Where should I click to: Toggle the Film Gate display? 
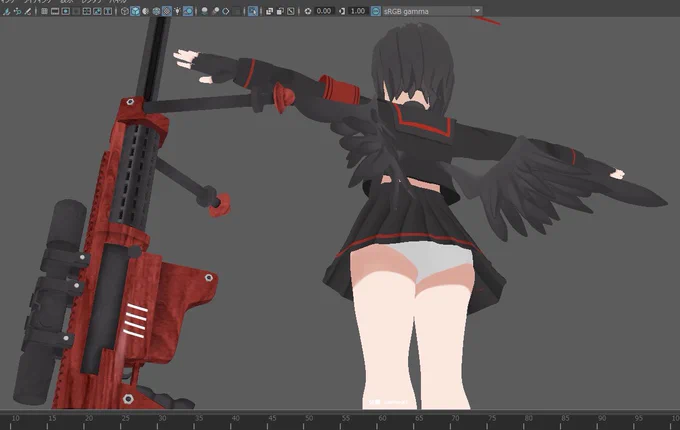pyautogui.click(x=55, y=11)
